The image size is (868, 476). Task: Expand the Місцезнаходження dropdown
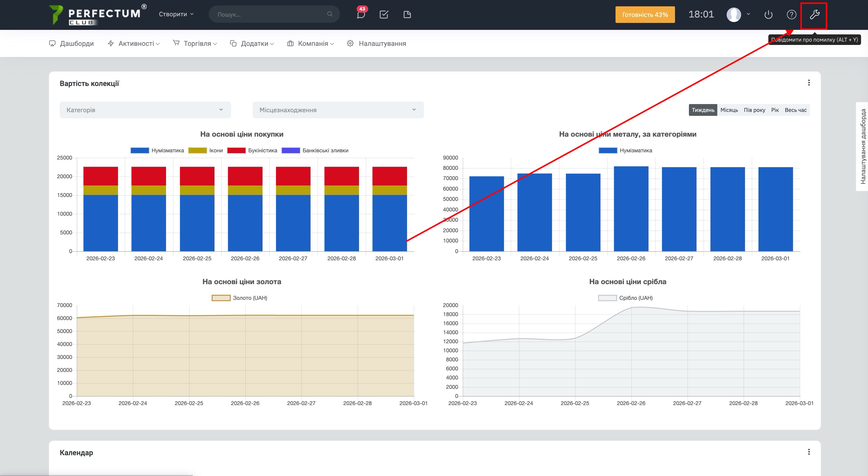(x=338, y=110)
